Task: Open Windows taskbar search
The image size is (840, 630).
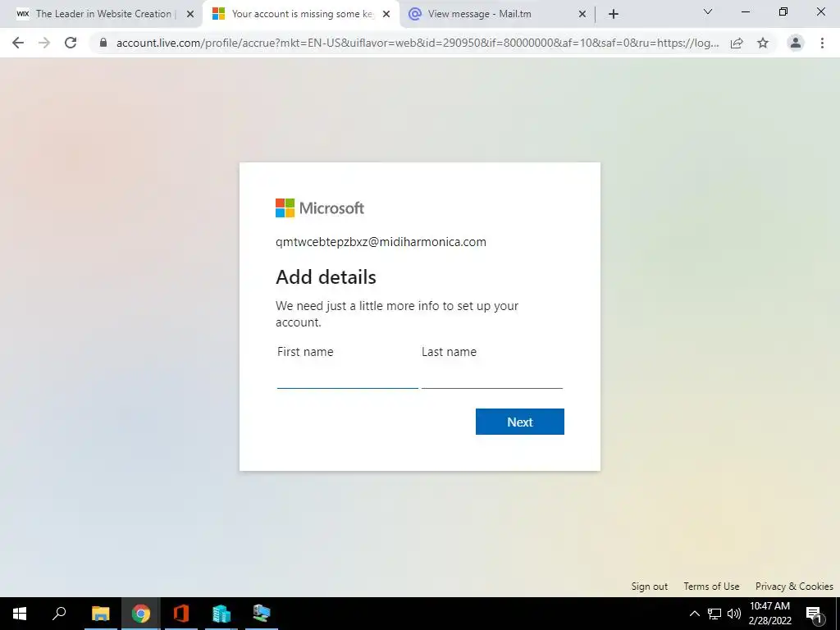Action: click(59, 614)
